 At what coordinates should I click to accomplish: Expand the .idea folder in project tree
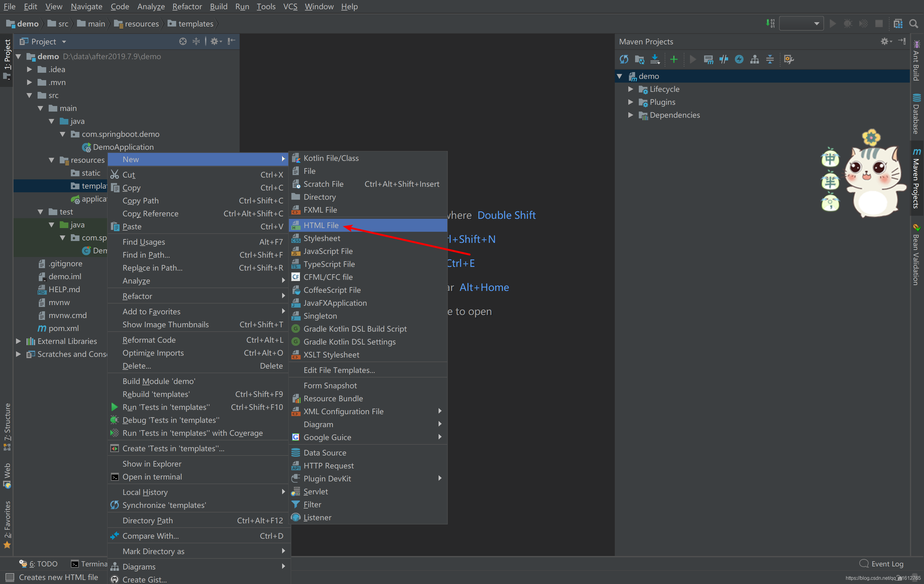pos(29,70)
